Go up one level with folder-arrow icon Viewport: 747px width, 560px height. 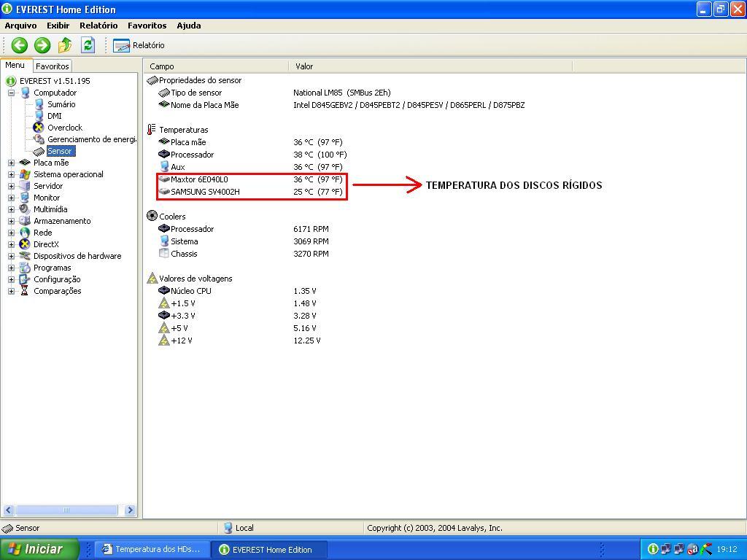point(65,45)
